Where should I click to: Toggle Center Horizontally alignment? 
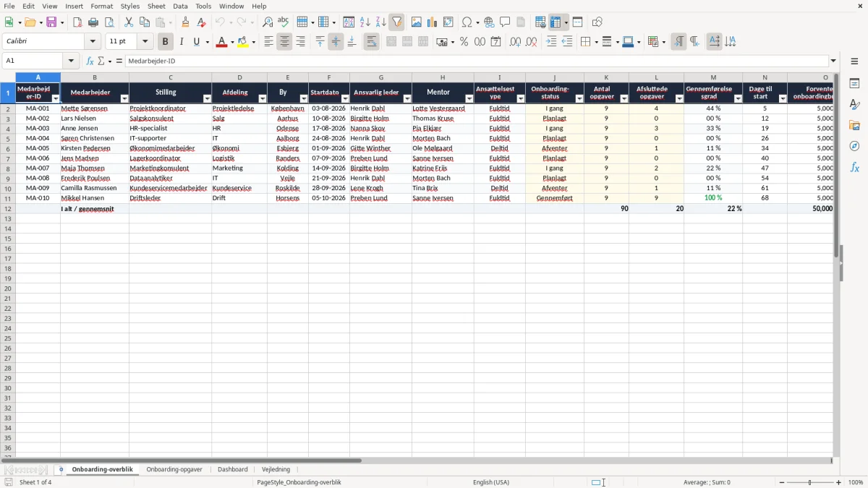point(284,42)
